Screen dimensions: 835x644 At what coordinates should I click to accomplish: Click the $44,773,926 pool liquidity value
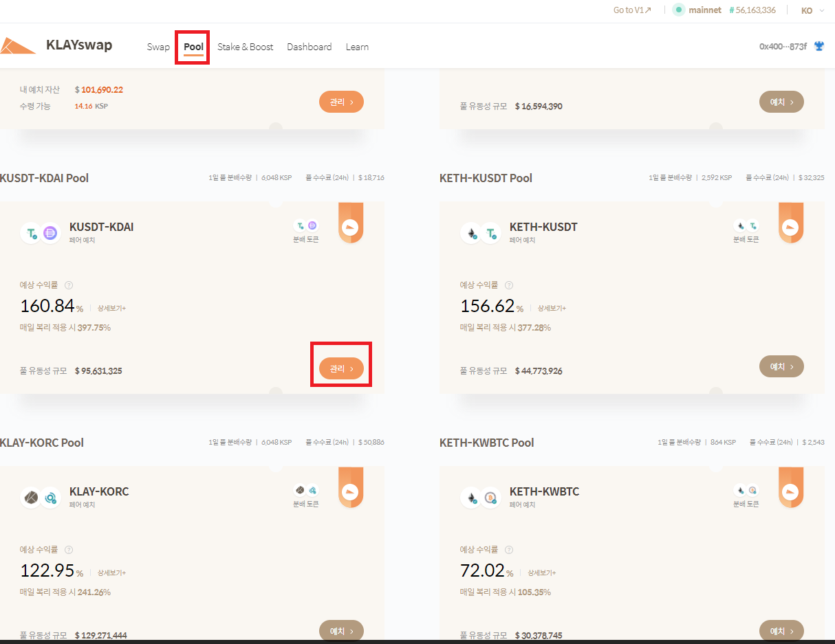point(539,371)
